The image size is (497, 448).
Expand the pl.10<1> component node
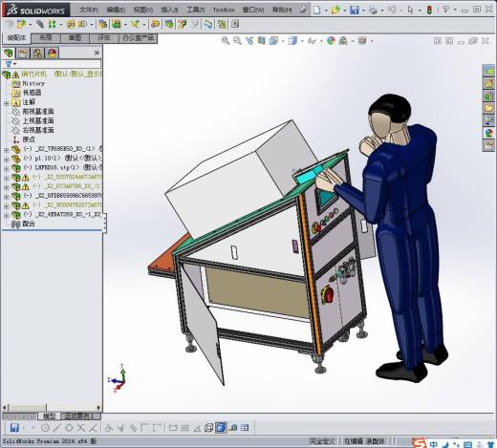point(7,159)
